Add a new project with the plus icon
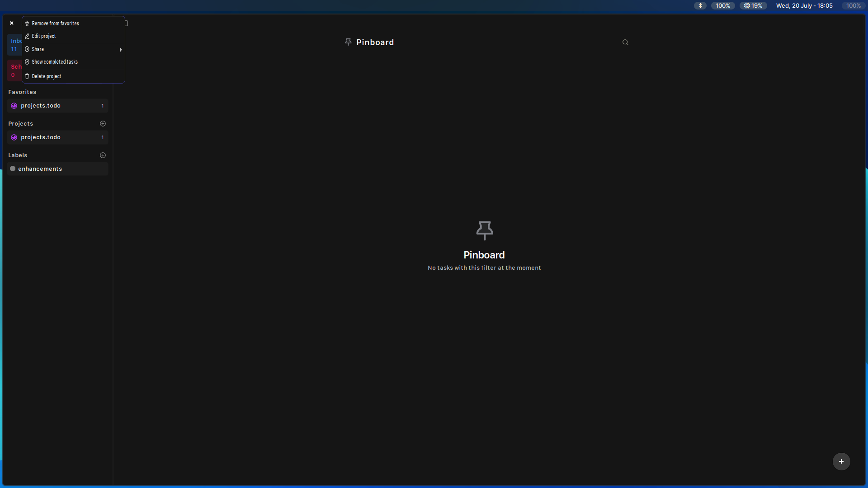Image resolution: width=868 pixels, height=488 pixels. [103, 123]
